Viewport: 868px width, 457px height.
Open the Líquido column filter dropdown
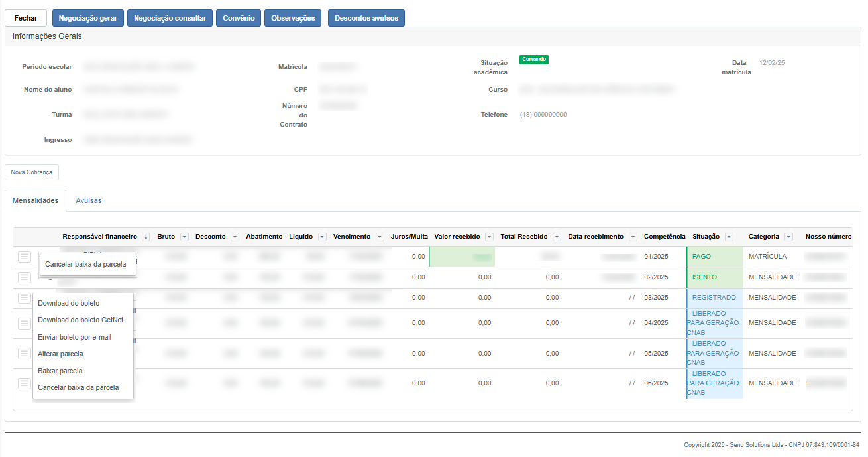322,237
